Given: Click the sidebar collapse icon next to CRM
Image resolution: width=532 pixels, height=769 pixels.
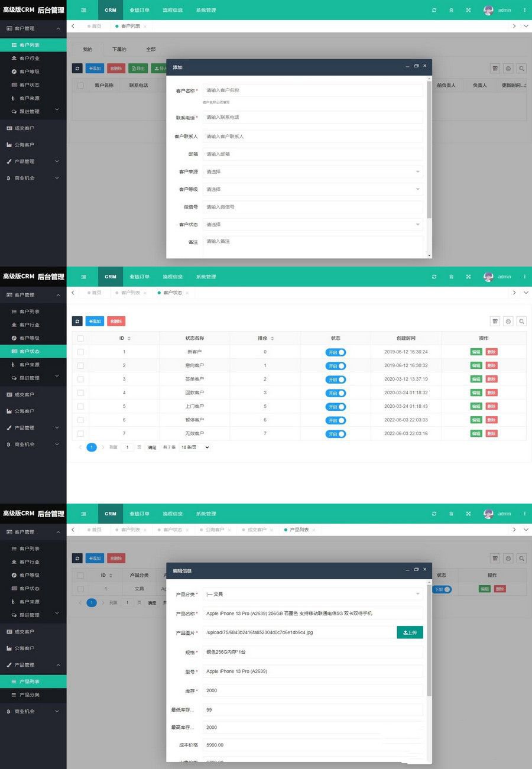Looking at the screenshot, I should pyautogui.click(x=83, y=10).
